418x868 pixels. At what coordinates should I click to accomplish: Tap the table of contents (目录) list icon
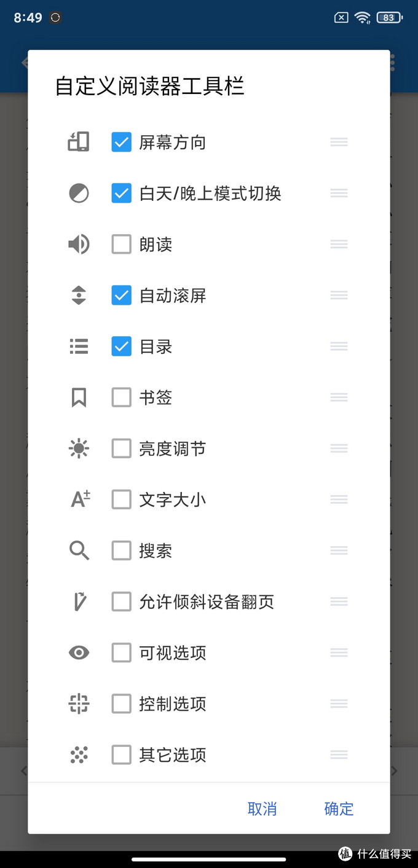(x=79, y=346)
